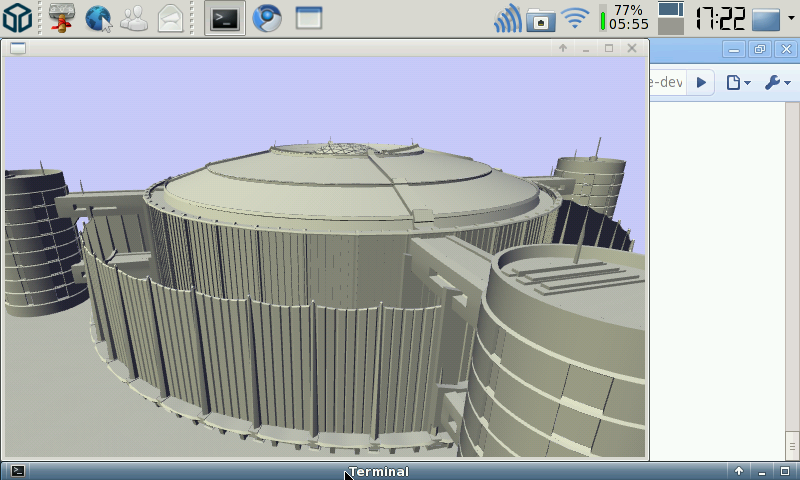Click the browser vertical scrollbar thumb
This screenshot has width=800, height=480.
(792, 445)
